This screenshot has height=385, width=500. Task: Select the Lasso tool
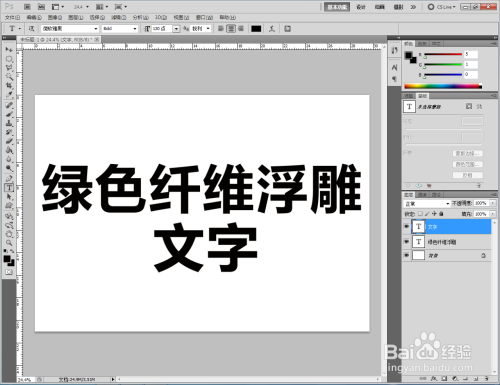[x=9, y=68]
